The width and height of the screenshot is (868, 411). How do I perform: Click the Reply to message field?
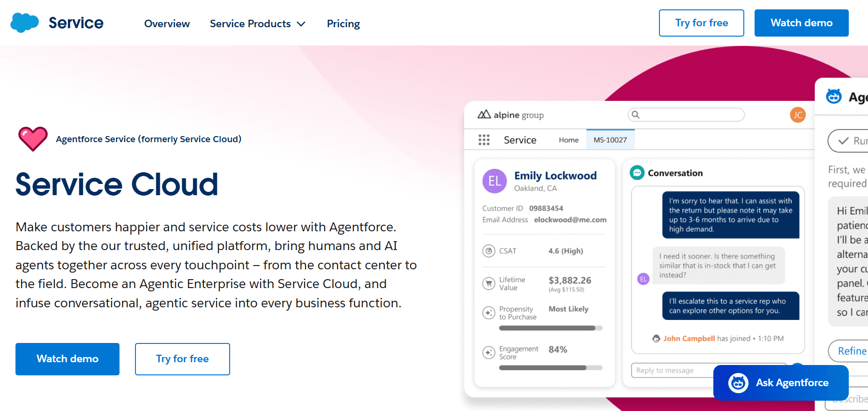click(x=708, y=370)
